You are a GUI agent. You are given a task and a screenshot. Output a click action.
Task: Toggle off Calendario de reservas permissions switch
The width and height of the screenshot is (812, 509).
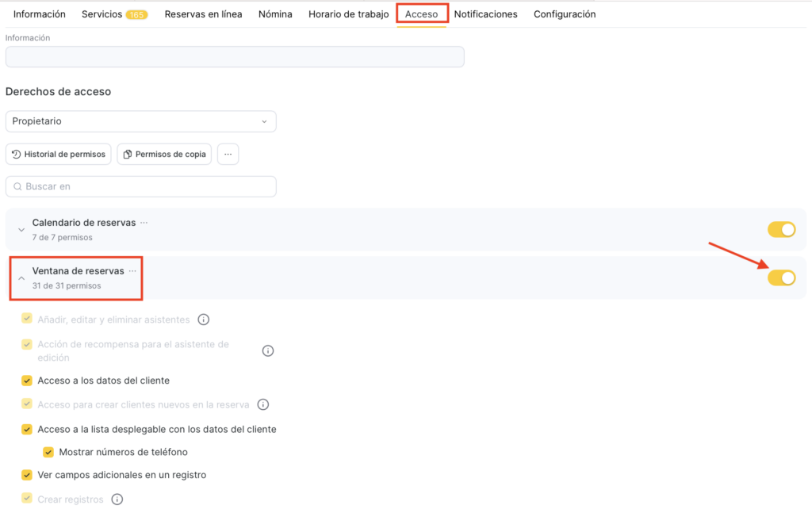781,230
